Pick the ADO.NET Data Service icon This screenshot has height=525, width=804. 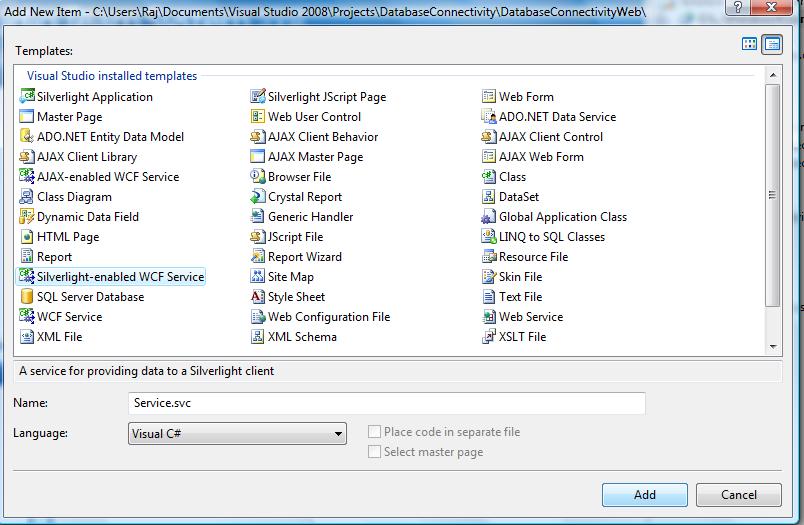click(x=489, y=116)
